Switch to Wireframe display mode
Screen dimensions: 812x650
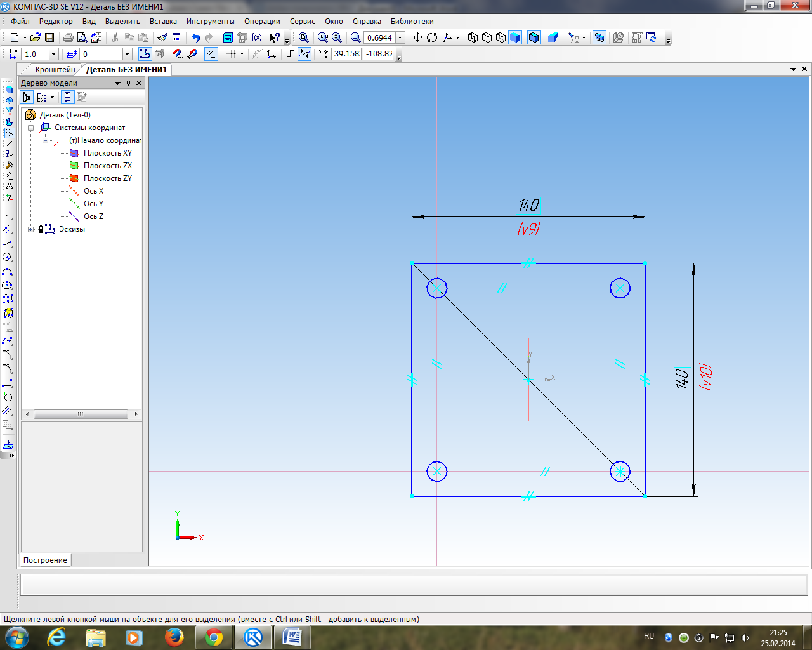point(473,37)
